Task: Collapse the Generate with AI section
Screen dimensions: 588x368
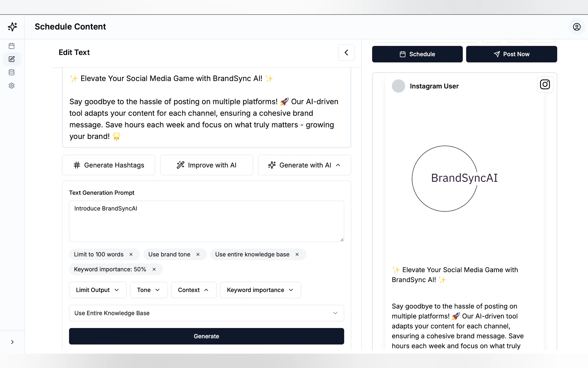Action: pyautogui.click(x=304, y=165)
